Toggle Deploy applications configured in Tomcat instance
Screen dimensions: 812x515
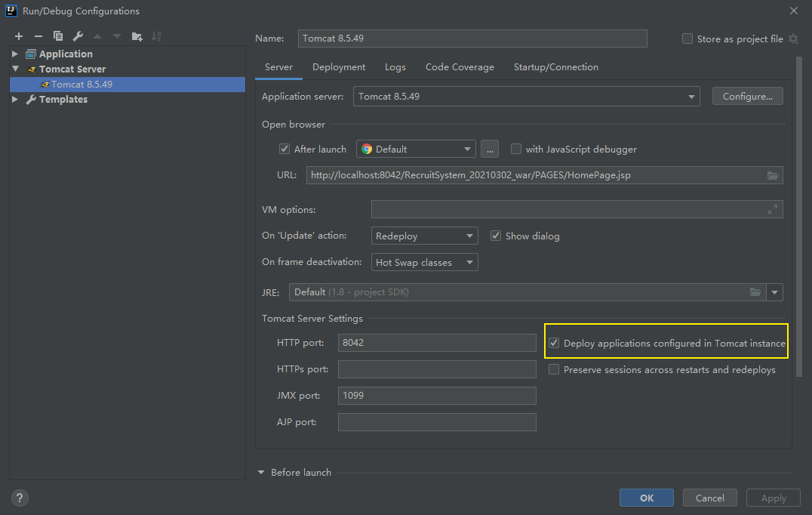554,343
